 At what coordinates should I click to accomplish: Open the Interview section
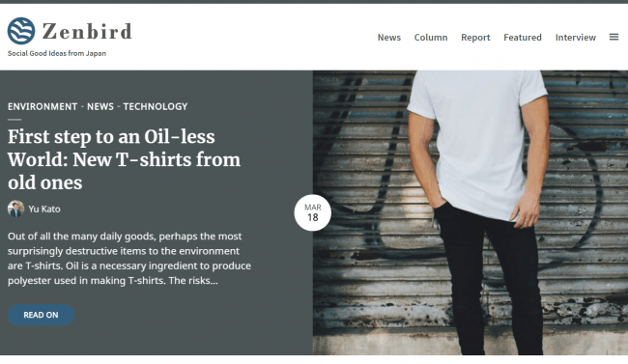pyautogui.click(x=576, y=38)
